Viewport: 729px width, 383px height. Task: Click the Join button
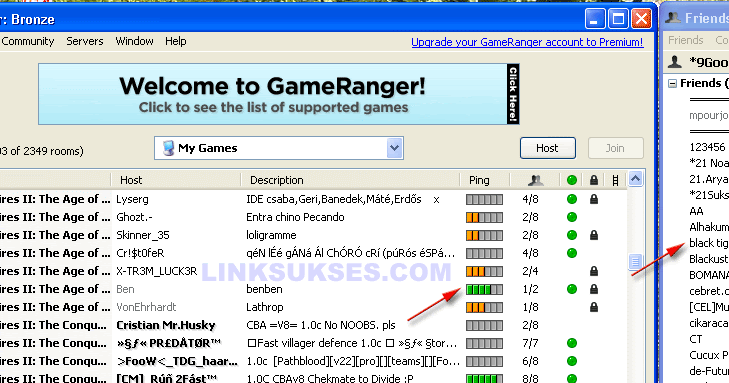615,148
